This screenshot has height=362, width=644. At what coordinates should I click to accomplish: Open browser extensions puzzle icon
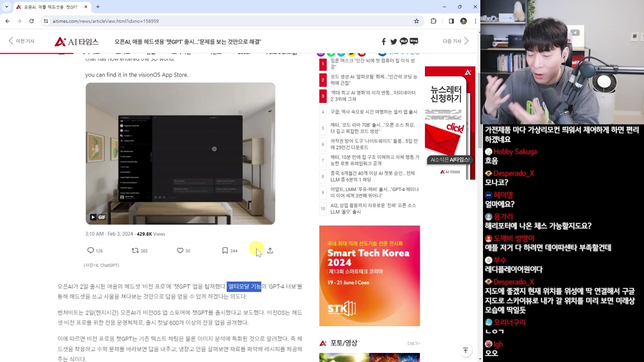434,21
